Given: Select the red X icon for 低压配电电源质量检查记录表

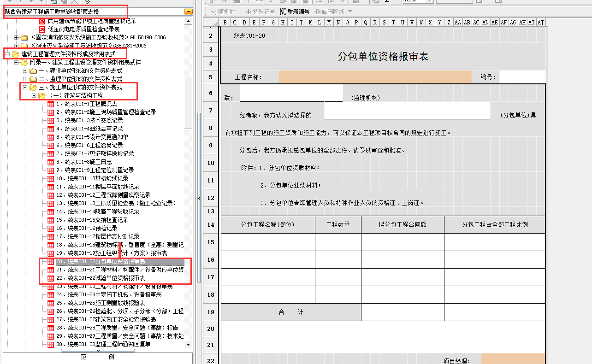Looking at the screenshot, I should (41, 29).
